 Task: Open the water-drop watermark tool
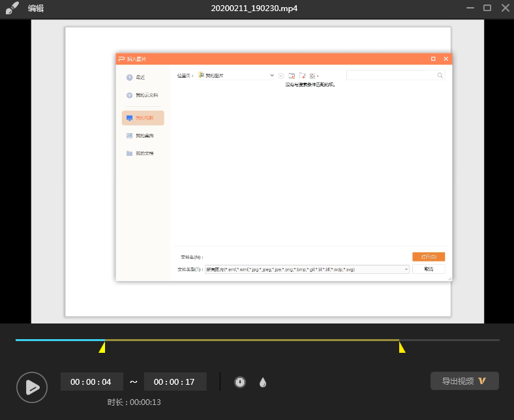click(263, 382)
